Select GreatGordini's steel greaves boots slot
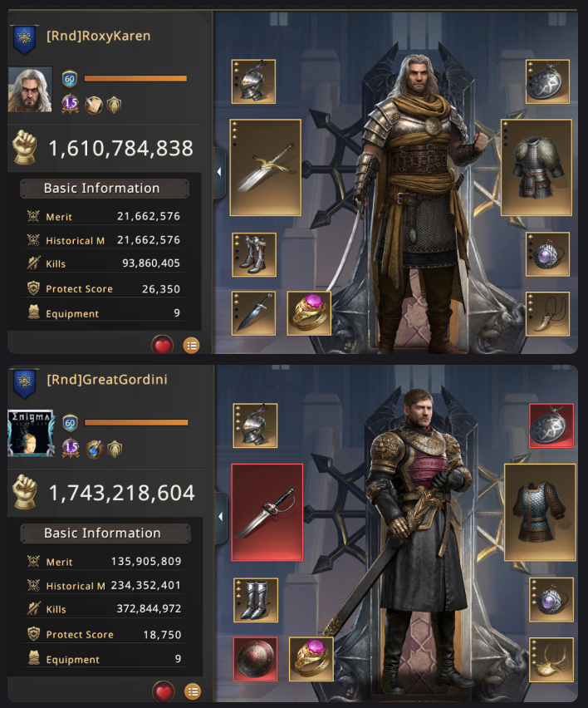588x708 pixels. 256,600
